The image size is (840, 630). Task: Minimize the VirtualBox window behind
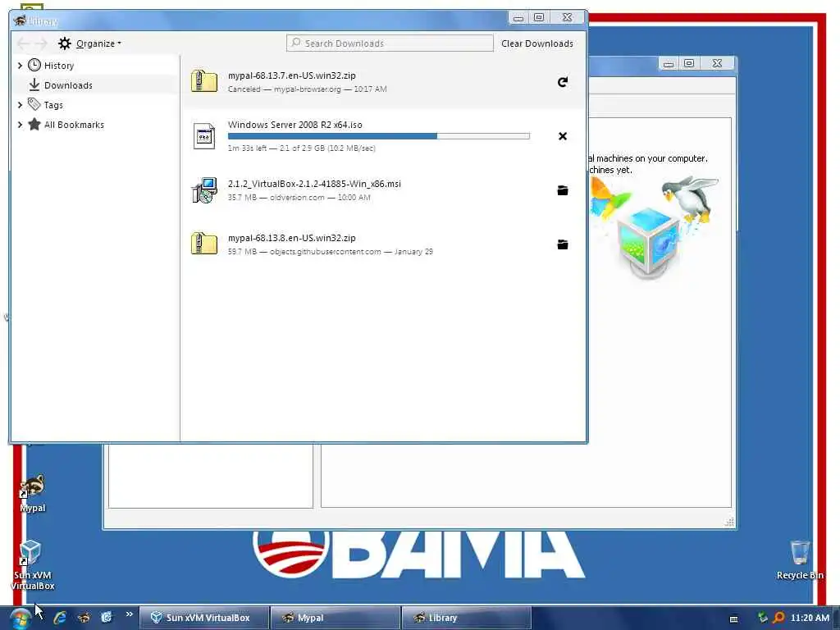click(669, 64)
